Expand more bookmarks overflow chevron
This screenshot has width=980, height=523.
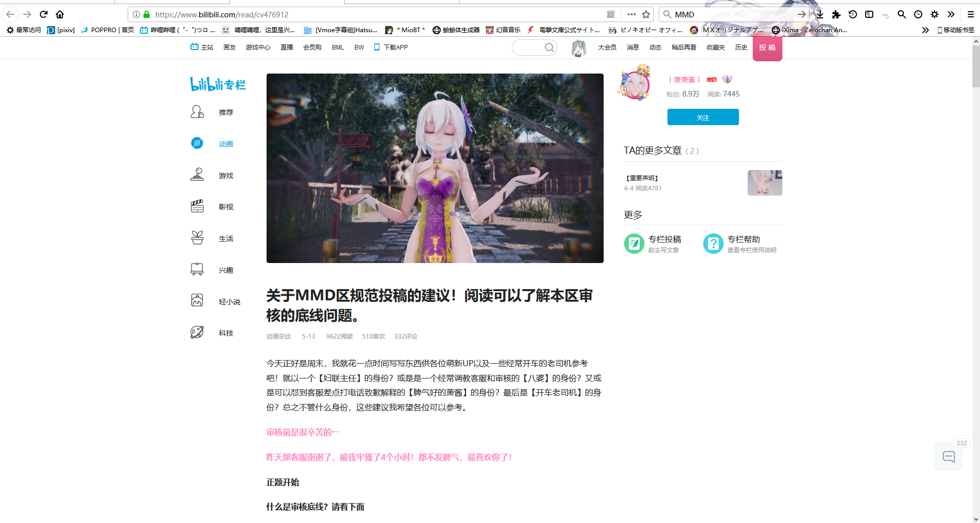pos(925,30)
